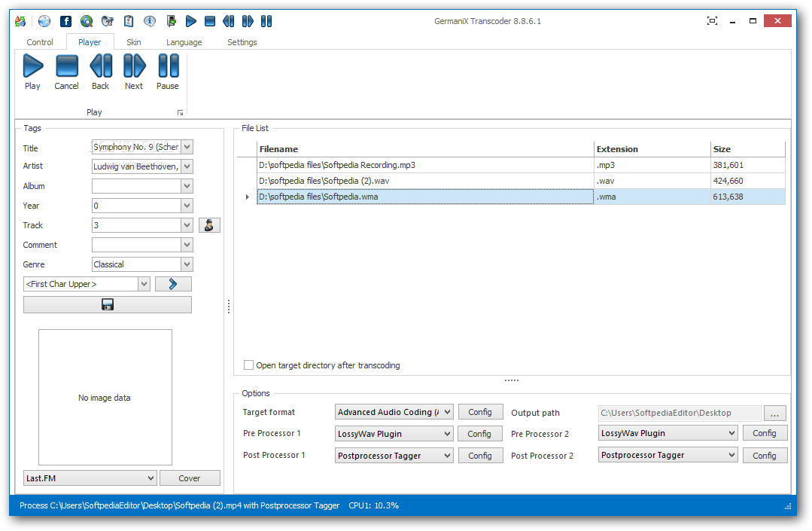Viewport: 812px width, 531px height.
Task: Open the globe website icon in title toolbar
Action: click(44, 21)
